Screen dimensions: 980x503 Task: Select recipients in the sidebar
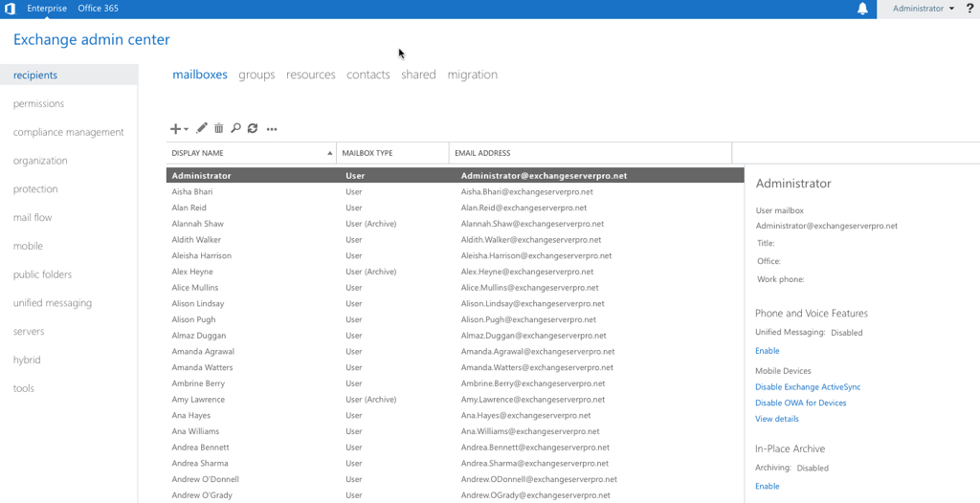tap(69, 75)
